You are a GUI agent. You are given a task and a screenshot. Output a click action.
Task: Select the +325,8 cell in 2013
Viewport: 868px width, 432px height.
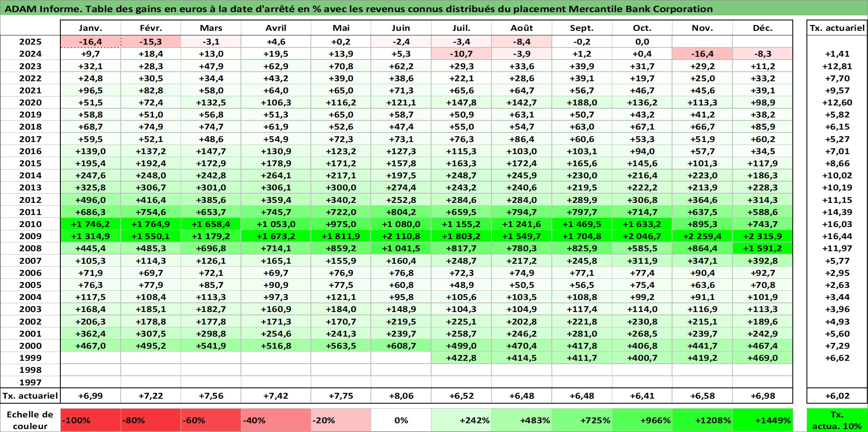91,187
